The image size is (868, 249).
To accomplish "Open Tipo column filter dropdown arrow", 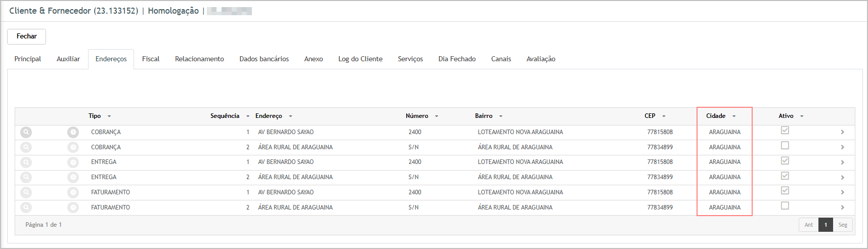I will 109,116.
